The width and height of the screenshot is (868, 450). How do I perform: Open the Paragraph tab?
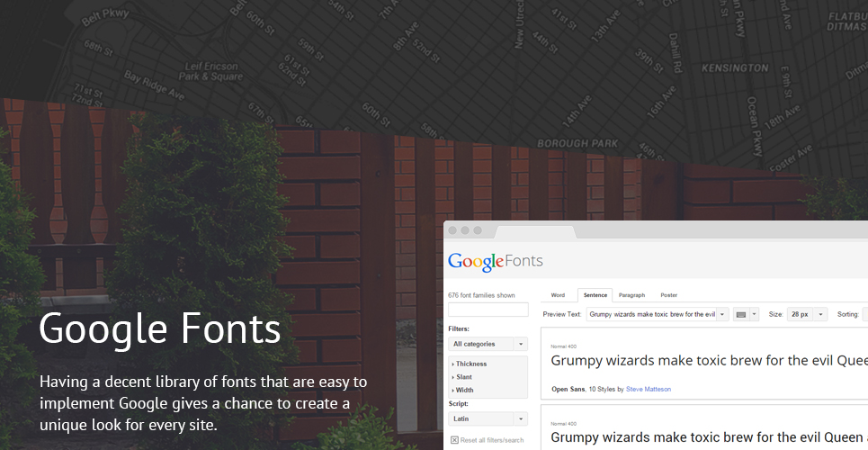(631, 295)
